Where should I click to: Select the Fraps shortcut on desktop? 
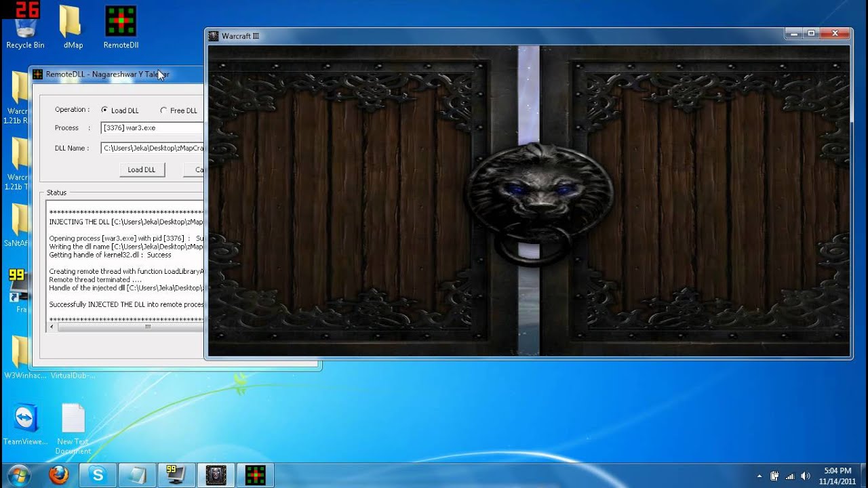[x=18, y=290]
